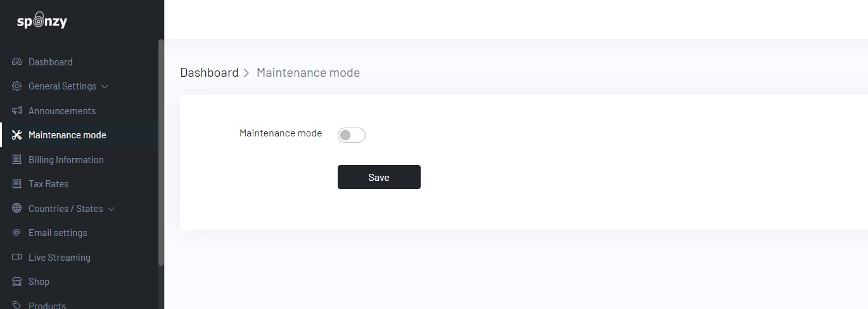Click the General Settings gear icon

pyautogui.click(x=17, y=86)
